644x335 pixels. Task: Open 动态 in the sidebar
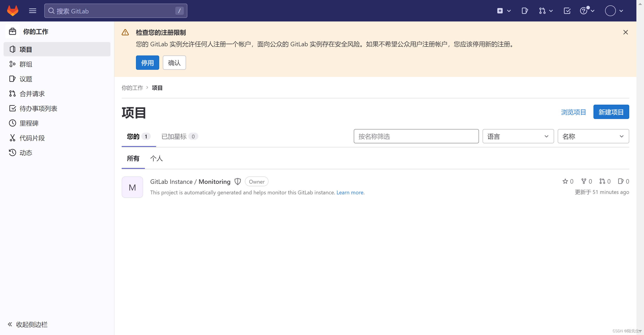57,153
